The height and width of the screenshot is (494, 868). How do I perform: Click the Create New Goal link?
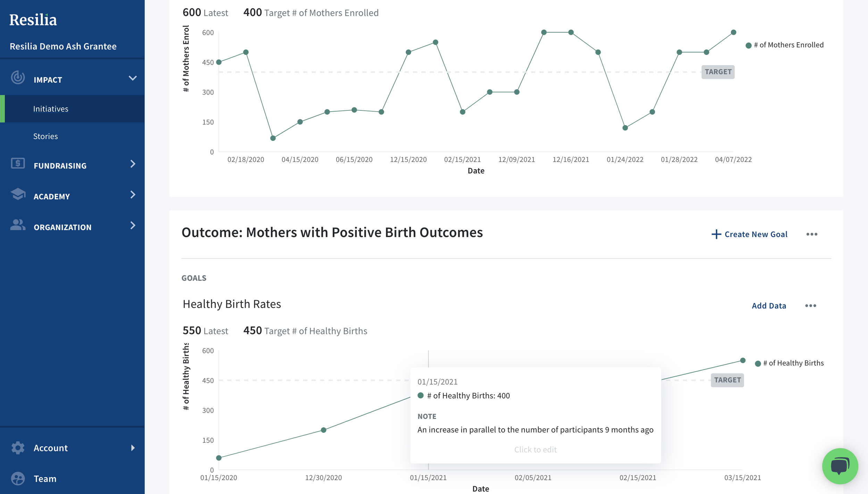coord(756,234)
